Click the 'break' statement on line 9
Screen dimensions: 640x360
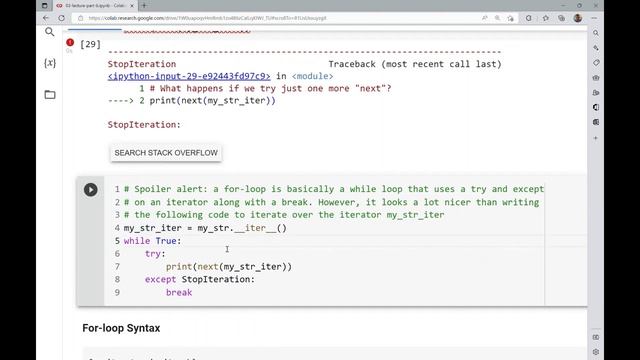click(x=179, y=292)
